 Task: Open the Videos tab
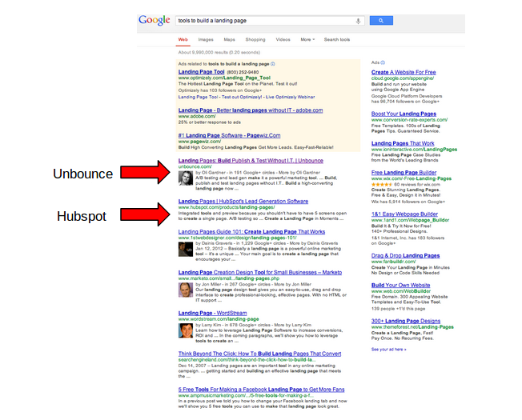(x=283, y=39)
